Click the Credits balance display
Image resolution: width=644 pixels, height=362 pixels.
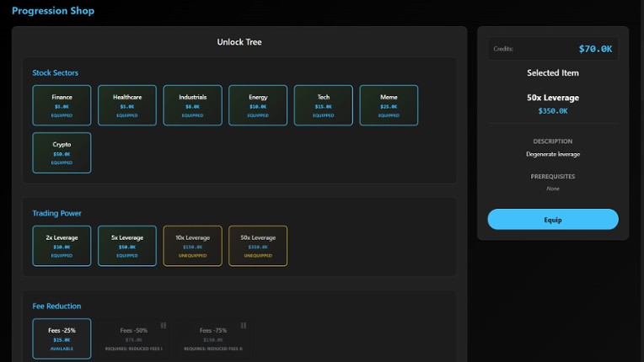pyautogui.click(x=553, y=49)
